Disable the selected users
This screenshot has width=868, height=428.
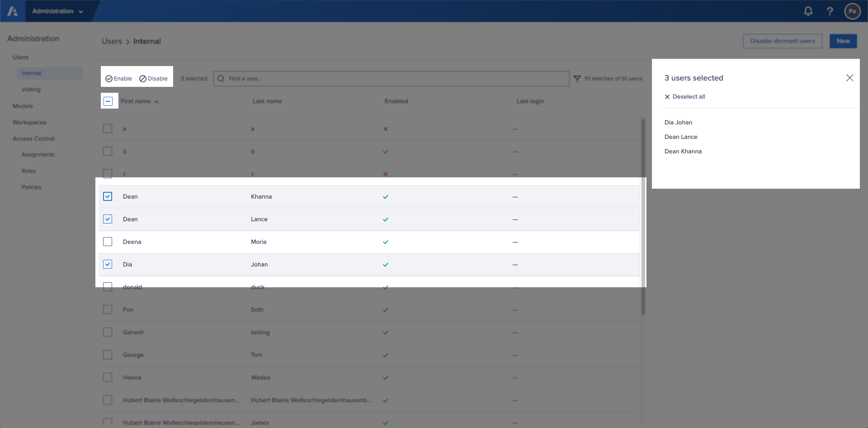click(154, 78)
